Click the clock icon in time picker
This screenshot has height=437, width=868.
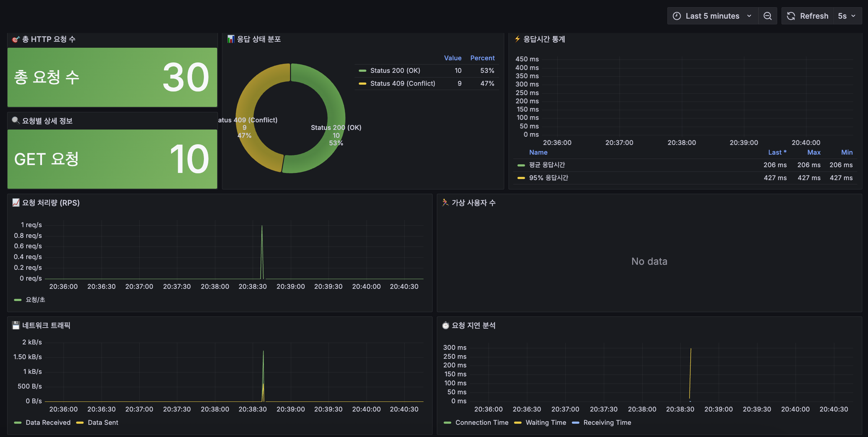[677, 16]
